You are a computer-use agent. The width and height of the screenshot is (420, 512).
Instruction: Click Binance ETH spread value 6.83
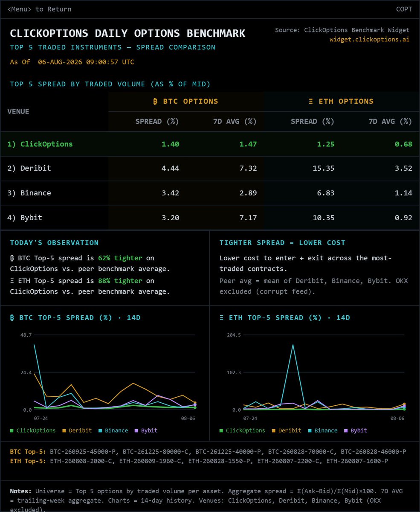point(325,193)
